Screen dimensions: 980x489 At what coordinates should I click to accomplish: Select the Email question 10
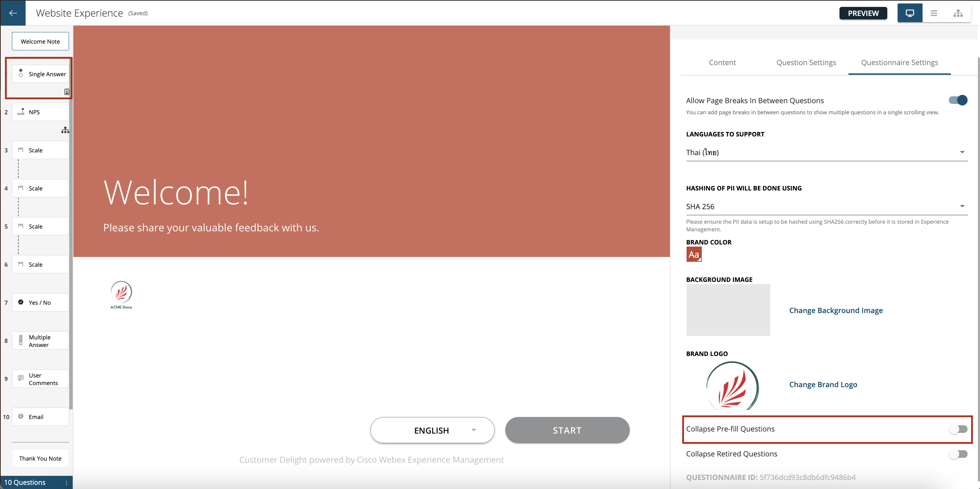(x=40, y=417)
